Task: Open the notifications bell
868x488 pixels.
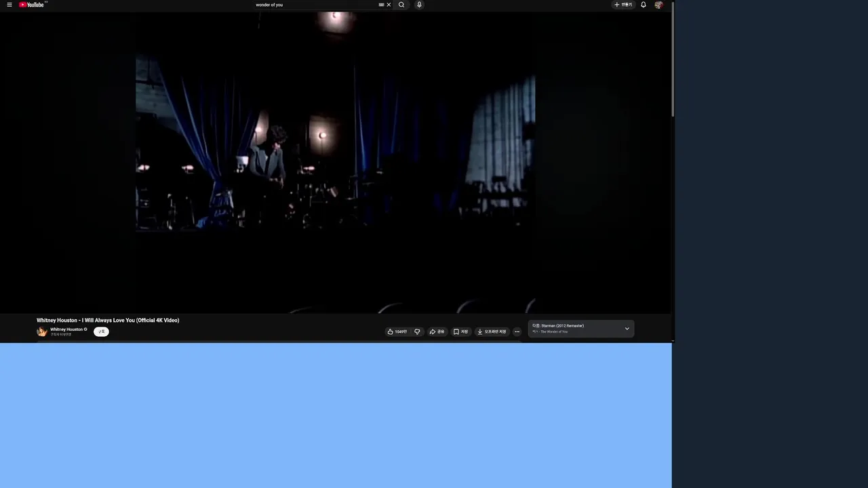Action: (644, 5)
